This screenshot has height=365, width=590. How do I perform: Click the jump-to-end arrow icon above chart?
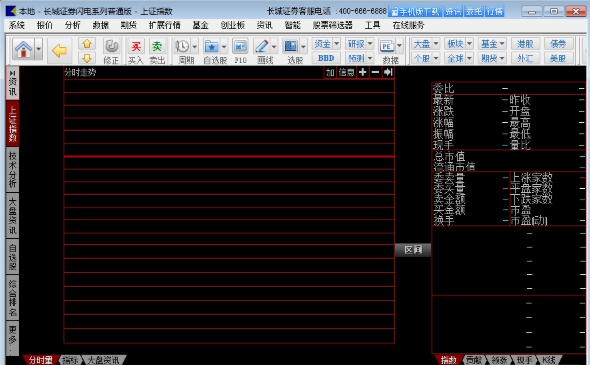tap(388, 72)
